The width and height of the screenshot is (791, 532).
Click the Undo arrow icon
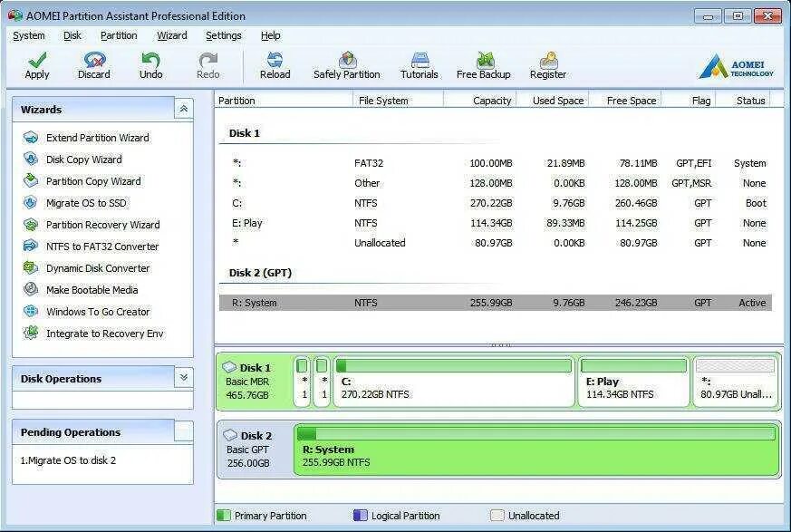coord(150,60)
